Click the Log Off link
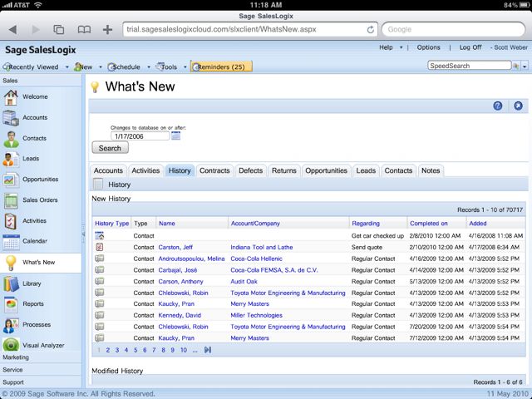The width and height of the screenshot is (532, 399). [470, 47]
